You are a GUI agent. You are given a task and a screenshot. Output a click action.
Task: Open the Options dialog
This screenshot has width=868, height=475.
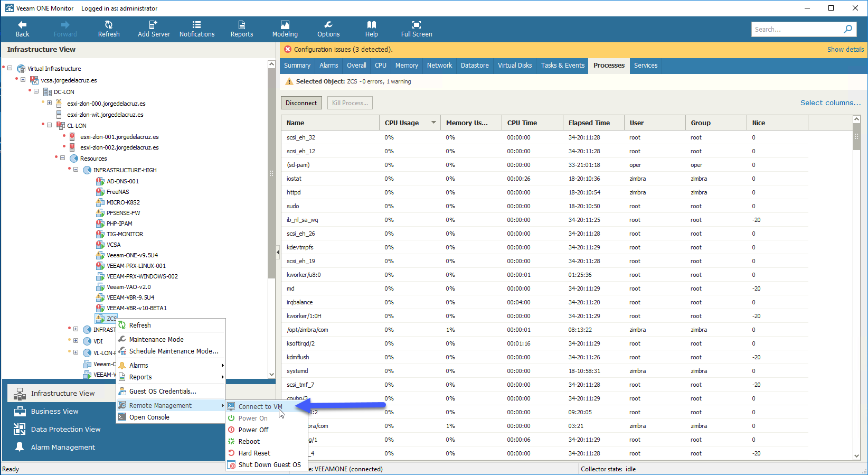[x=328, y=29]
